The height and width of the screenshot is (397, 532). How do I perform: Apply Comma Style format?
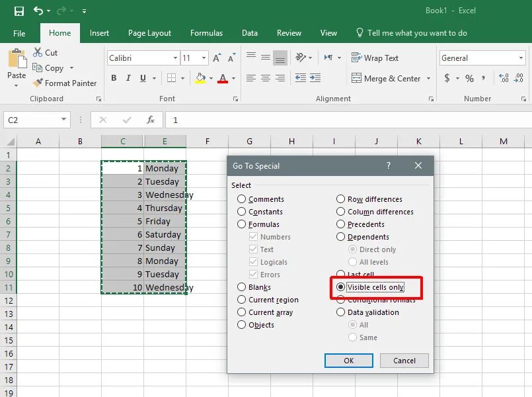484,79
